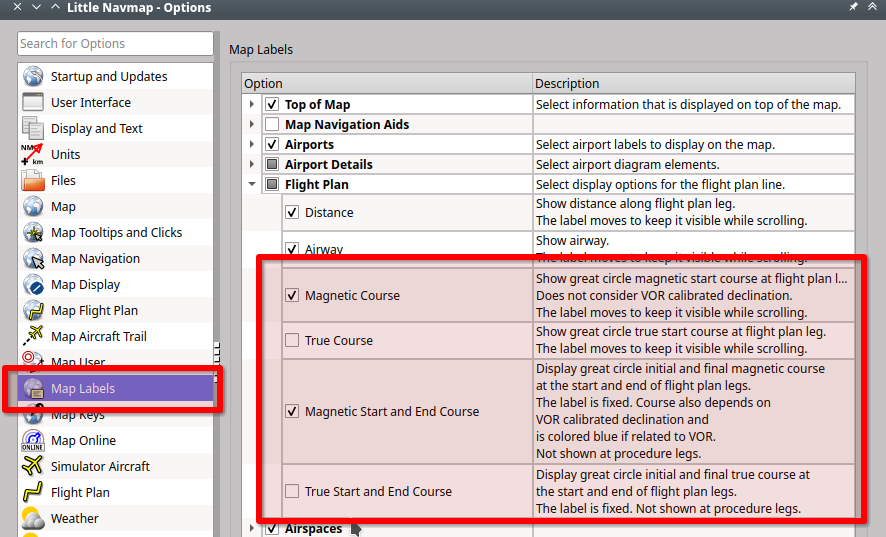Expand the Top of Map group
This screenshot has width=886, height=537.
coord(252,105)
